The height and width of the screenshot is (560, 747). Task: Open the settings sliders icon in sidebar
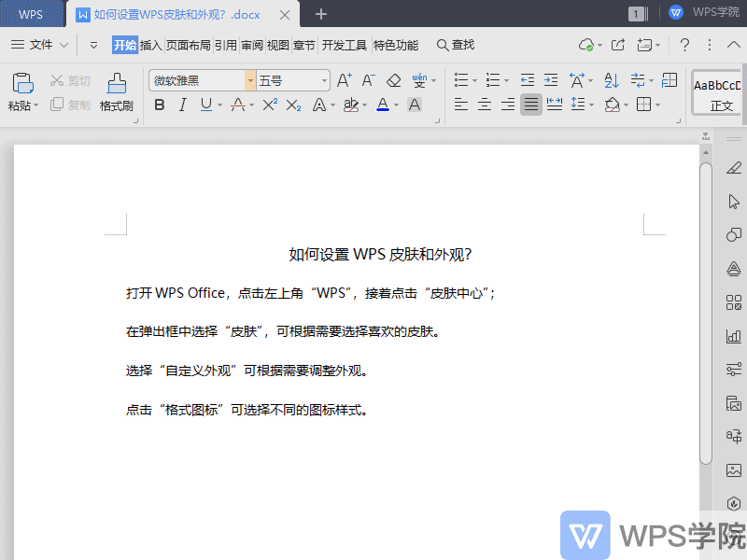tap(734, 369)
